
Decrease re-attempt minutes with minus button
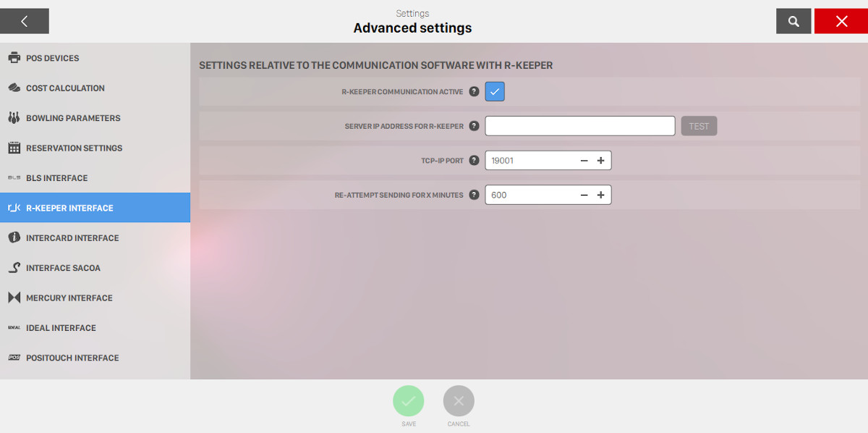click(584, 195)
